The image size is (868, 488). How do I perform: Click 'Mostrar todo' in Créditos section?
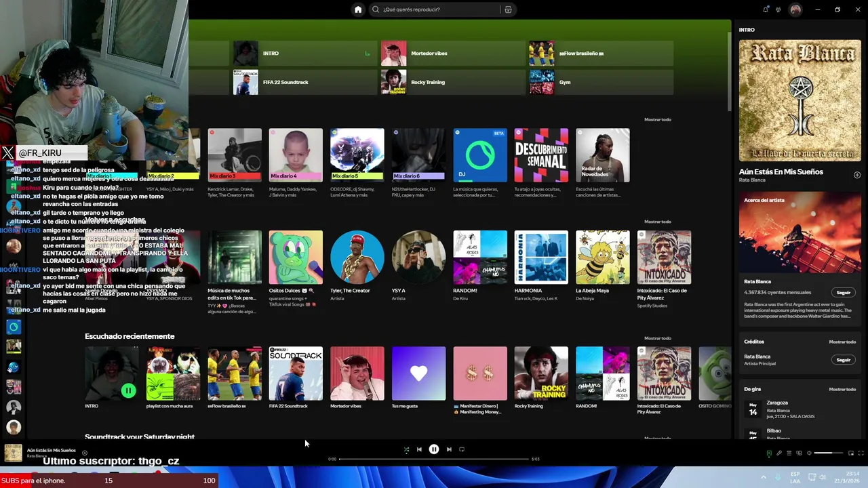(x=842, y=342)
